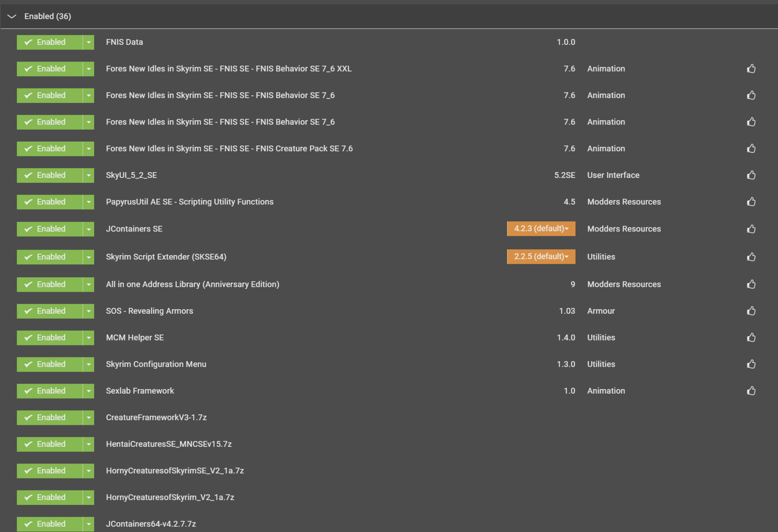The image size is (778, 532).
Task: Click version 1.0.0 of FNIS Data
Action: click(x=566, y=42)
